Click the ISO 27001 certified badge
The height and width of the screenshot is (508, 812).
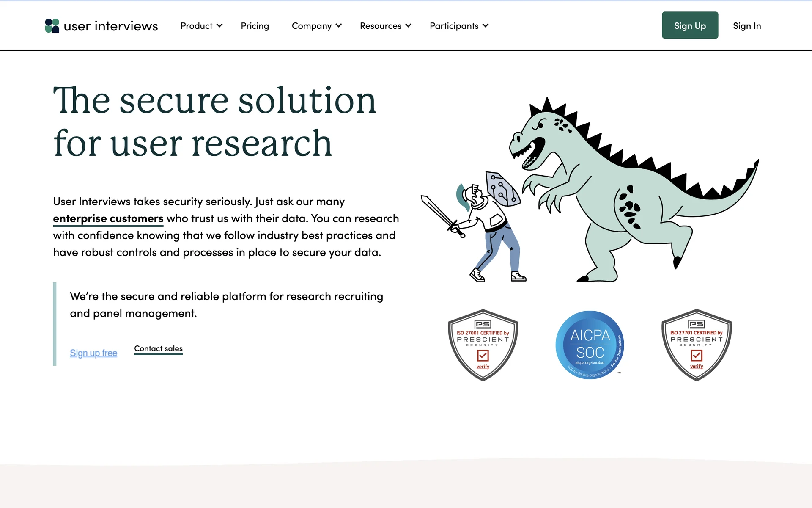(483, 345)
